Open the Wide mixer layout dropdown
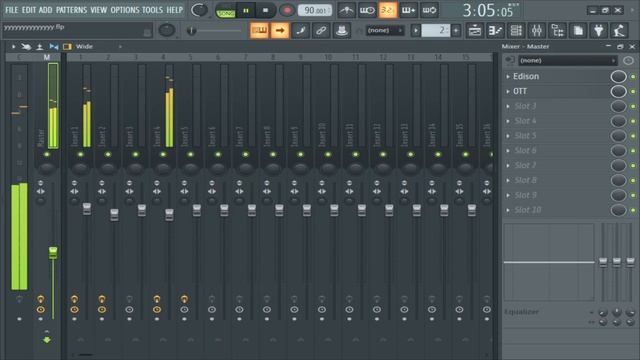The image size is (640, 360). [x=98, y=47]
